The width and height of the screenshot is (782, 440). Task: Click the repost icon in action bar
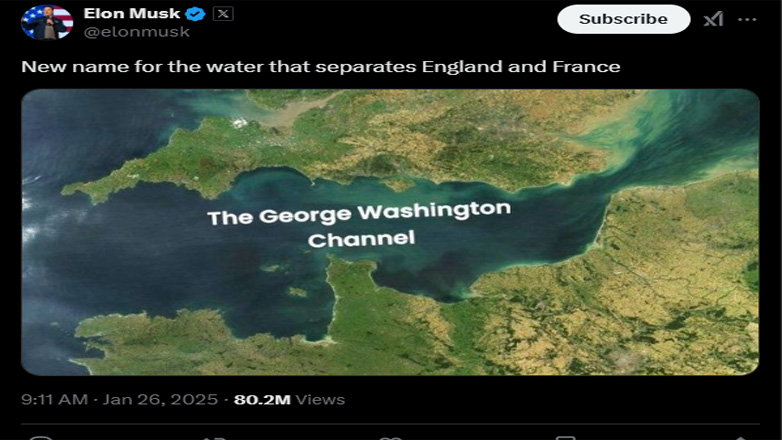(x=215, y=437)
